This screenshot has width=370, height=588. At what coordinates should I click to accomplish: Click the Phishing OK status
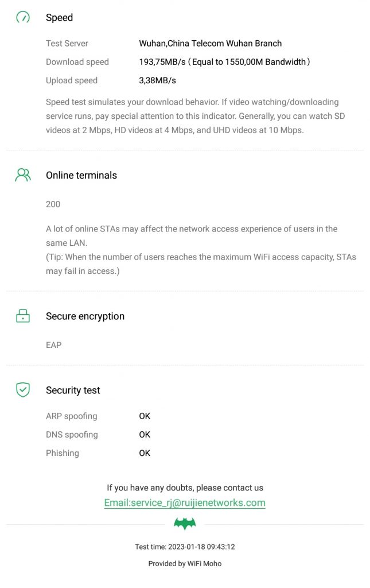[145, 453]
